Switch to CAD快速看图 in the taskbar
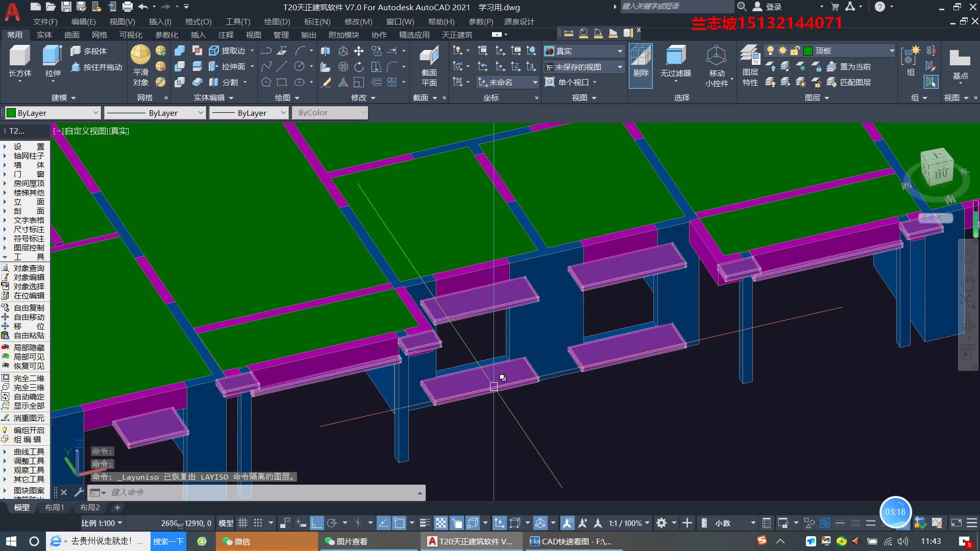The height and width of the screenshot is (551, 980). (573, 541)
